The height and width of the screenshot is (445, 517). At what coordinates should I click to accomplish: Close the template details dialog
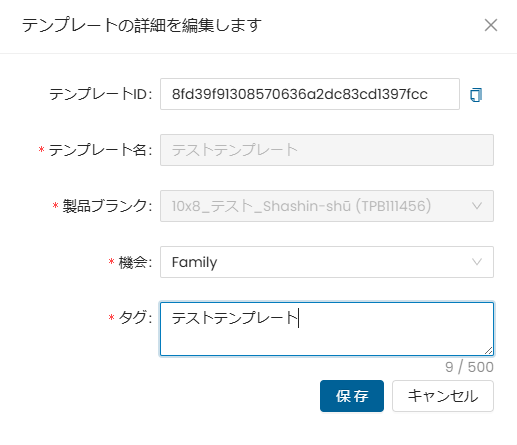[x=491, y=25]
